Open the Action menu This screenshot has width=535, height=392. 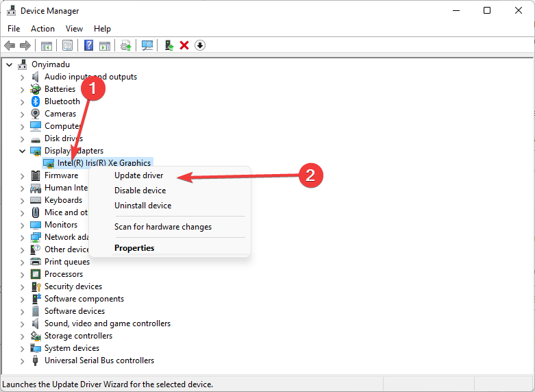tap(42, 29)
